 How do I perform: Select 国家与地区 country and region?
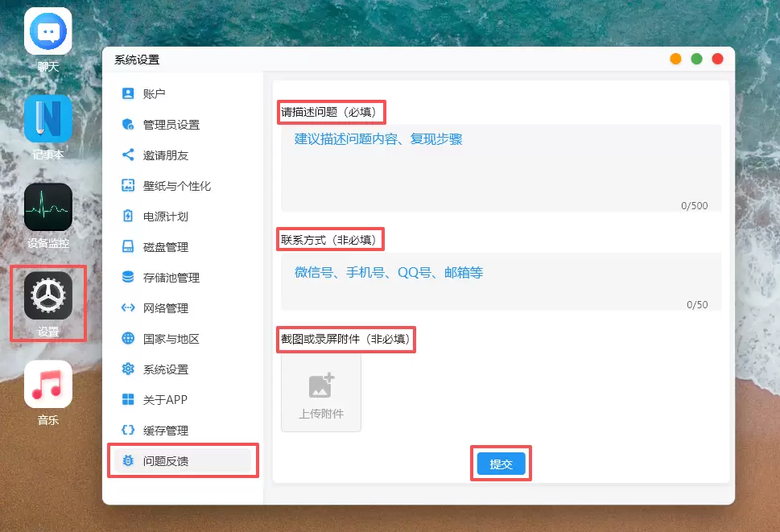[x=171, y=339]
